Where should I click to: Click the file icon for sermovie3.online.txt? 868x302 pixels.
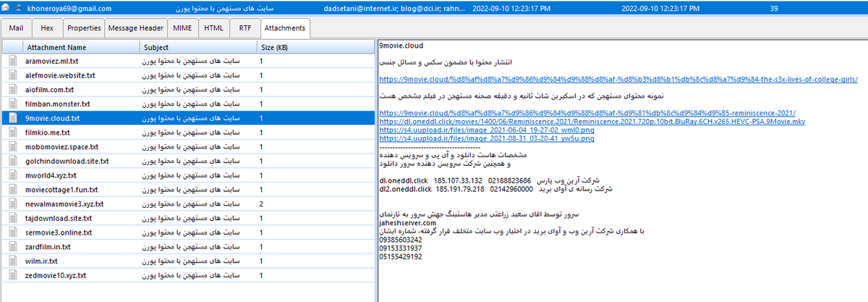13,233
